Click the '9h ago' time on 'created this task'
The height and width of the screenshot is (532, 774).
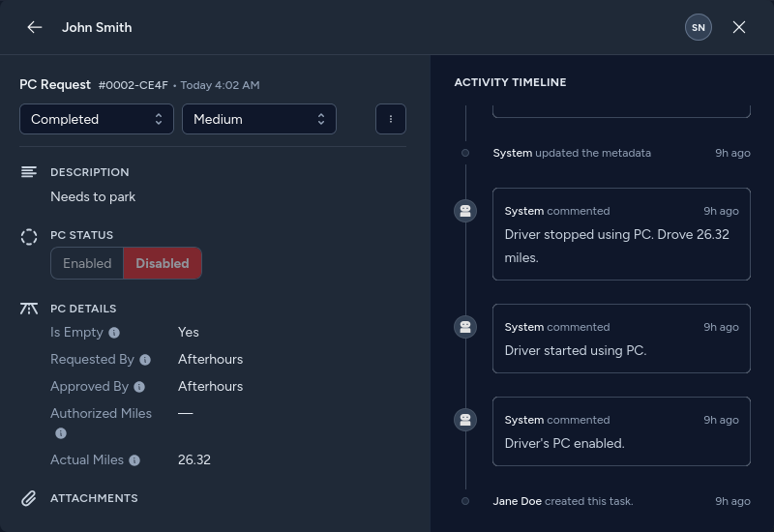(x=732, y=501)
